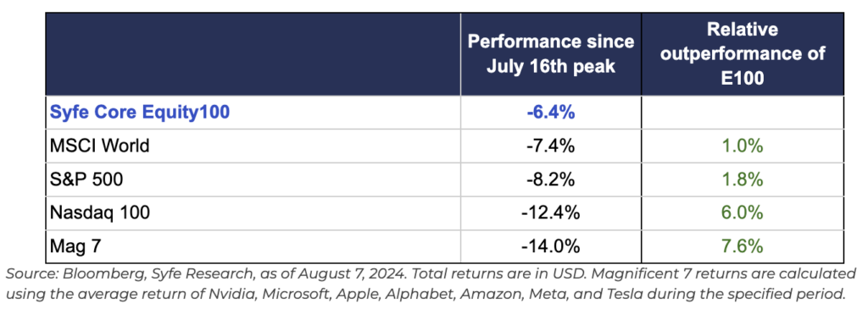
Task: Click the -6.4% performance value
Action: (551, 113)
